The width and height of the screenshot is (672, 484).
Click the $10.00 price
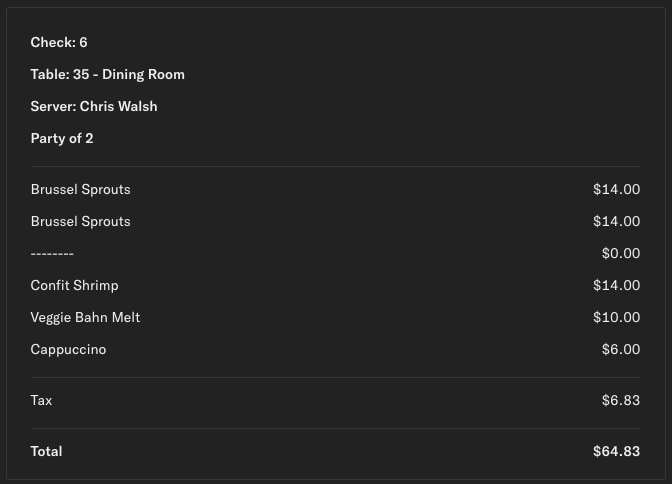coord(616,317)
